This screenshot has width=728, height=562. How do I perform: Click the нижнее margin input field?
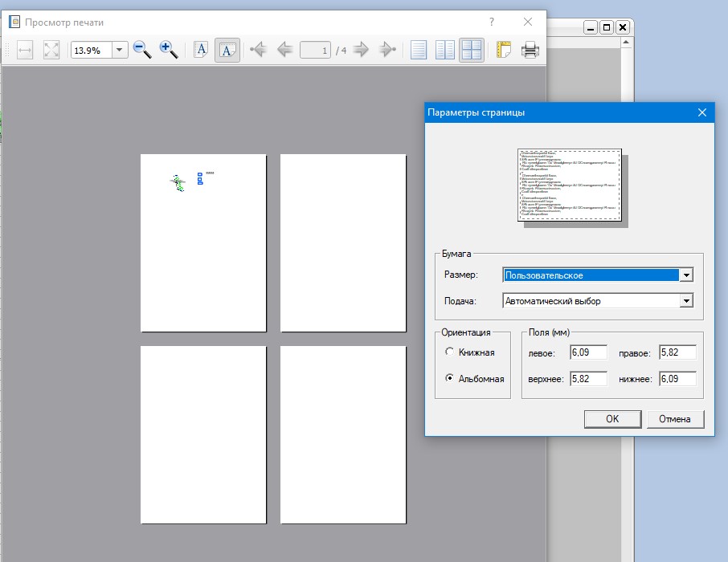pos(676,378)
